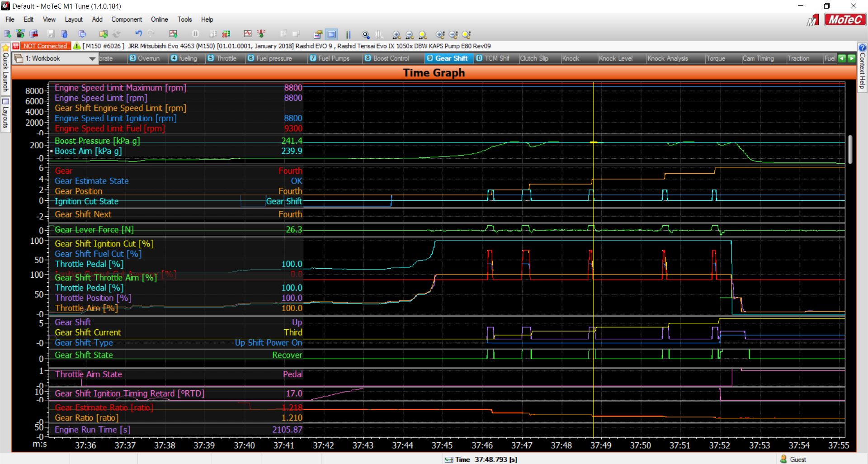868x464 pixels.
Task: Open the Edit menu
Action: pyautogui.click(x=28, y=19)
